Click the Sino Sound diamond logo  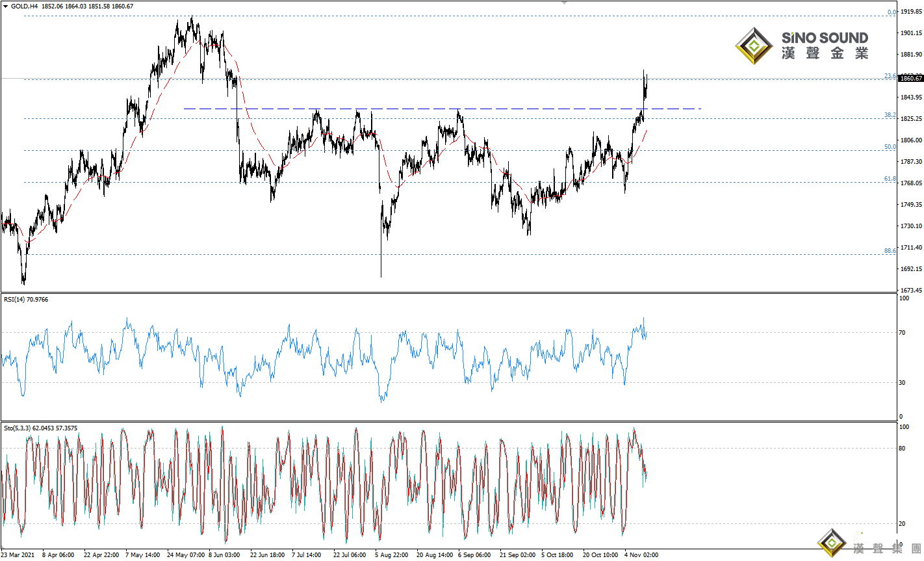(x=754, y=46)
